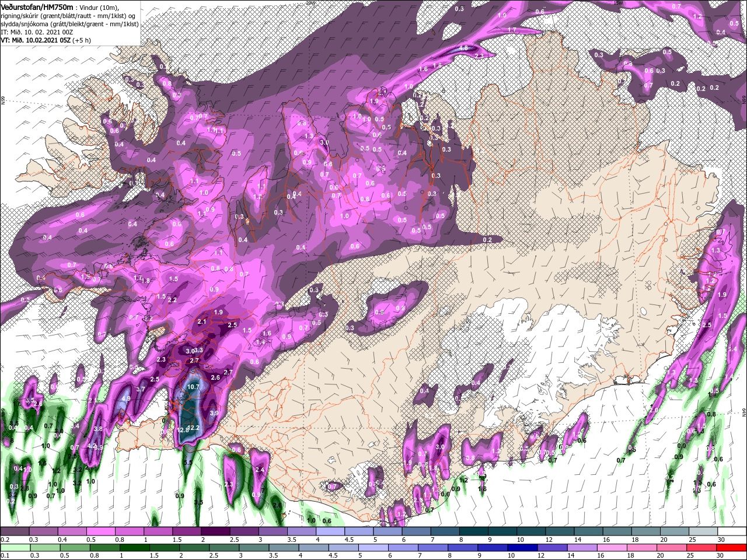The width and height of the screenshot is (747, 560).
Task: Click the 'rigning/skúrir' legend description line
Action: [x=68, y=16]
